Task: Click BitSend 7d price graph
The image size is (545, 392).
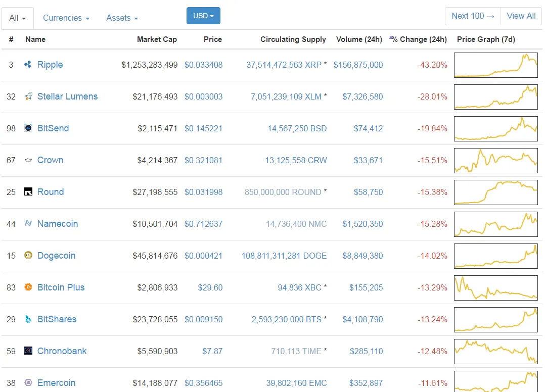Action: point(495,129)
